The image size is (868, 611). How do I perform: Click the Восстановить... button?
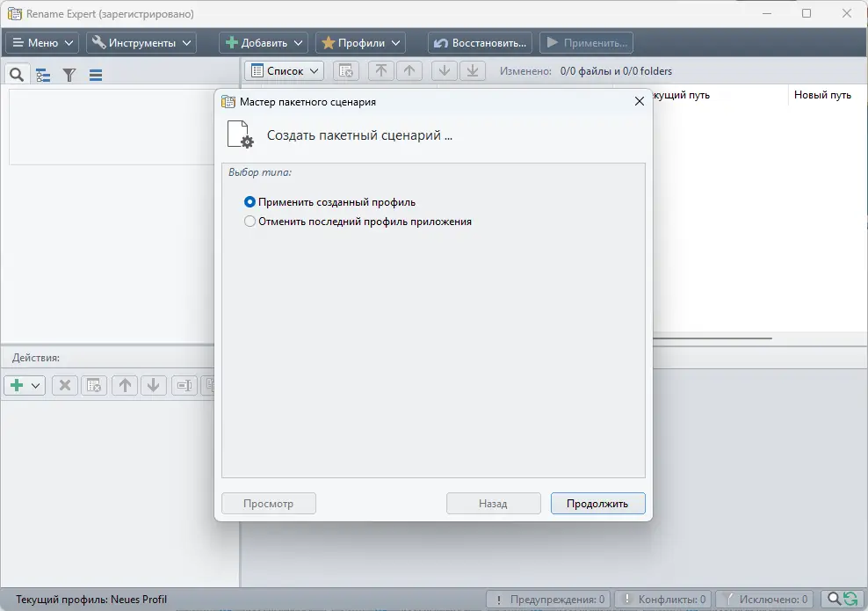480,43
